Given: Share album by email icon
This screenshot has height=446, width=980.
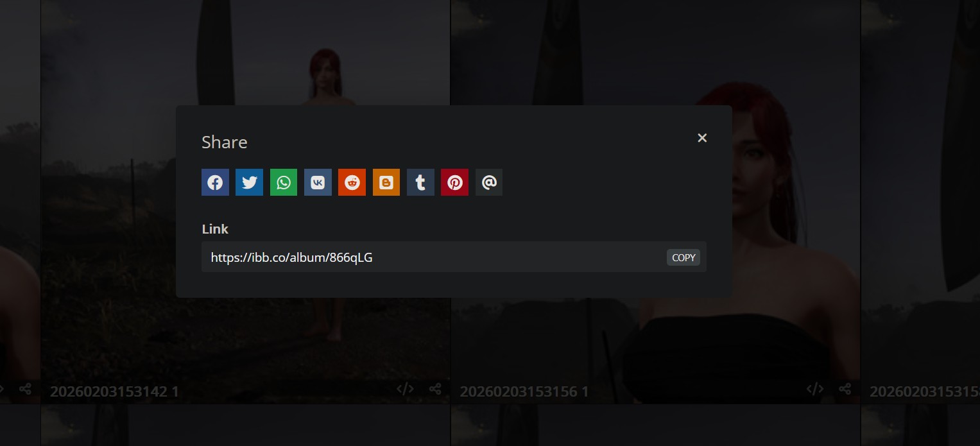Looking at the screenshot, I should click(489, 182).
